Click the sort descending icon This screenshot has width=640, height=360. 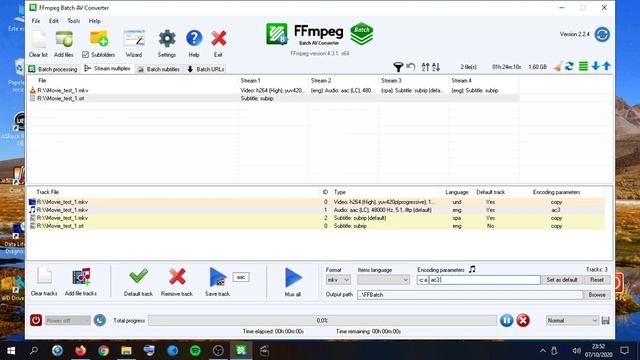tap(436, 67)
